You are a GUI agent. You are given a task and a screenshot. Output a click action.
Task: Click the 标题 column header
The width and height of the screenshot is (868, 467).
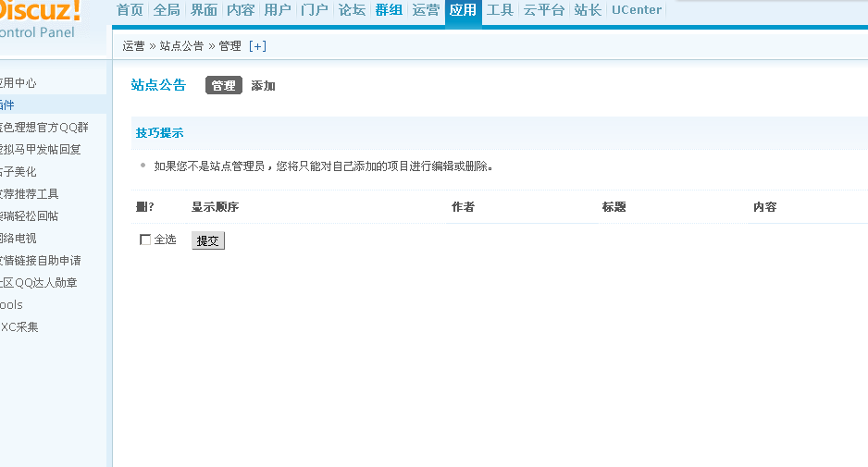[614, 207]
